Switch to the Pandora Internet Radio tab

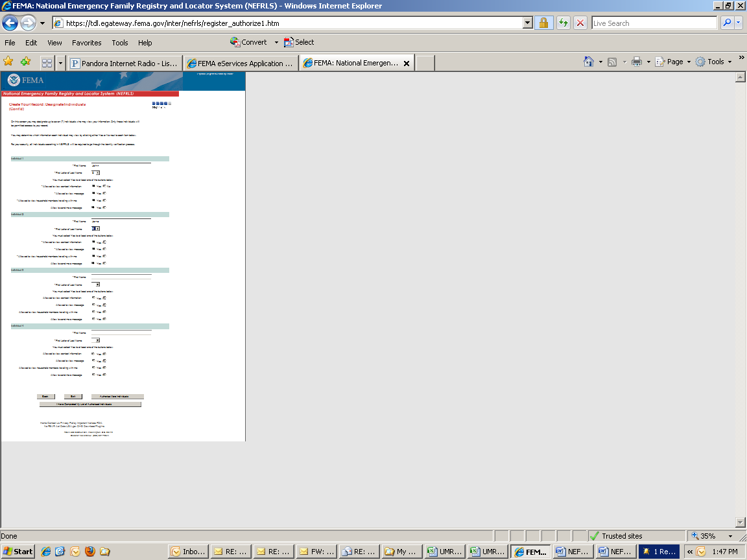pyautogui.click(x=123, y=64)
